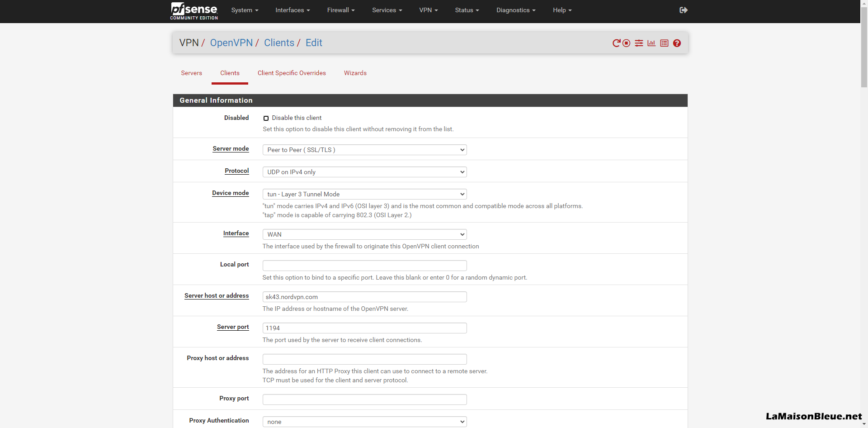Click the Server port label
This screenshot has width=868, height=428.
(x=233, y=327)
